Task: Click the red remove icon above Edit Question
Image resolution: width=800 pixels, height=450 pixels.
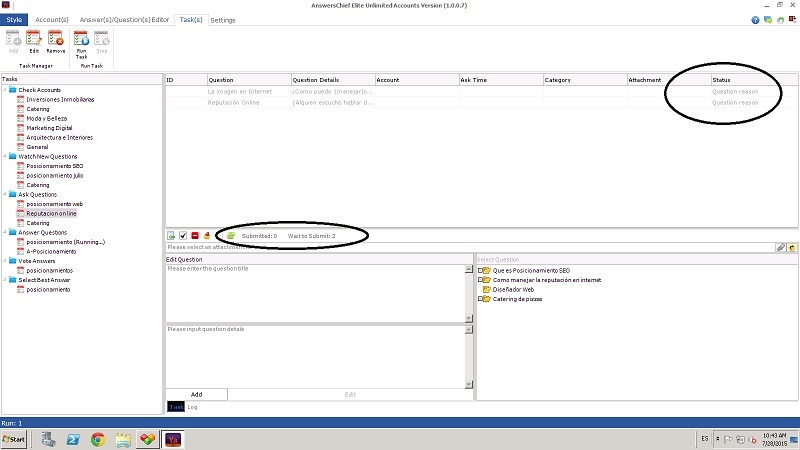Action: pos(194,235)
